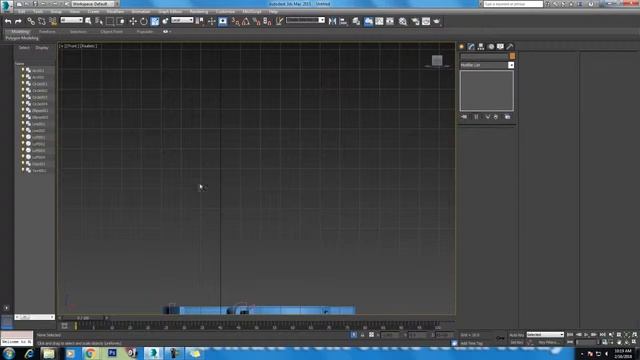
Task: Open the Rendered Frame Window icon
Action: pos(426,21)
